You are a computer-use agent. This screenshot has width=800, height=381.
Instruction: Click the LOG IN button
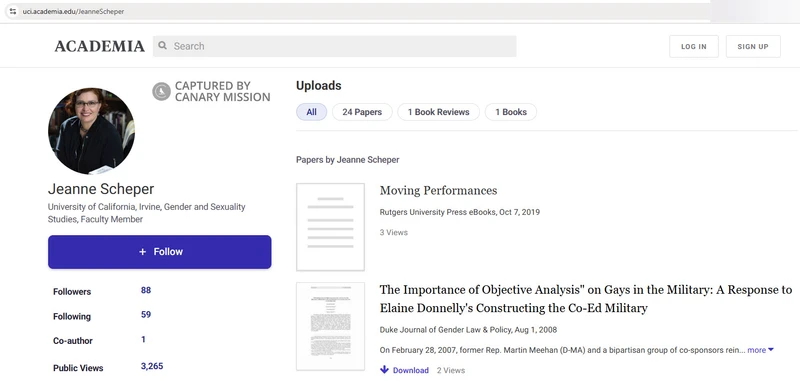tap(694, 46)
